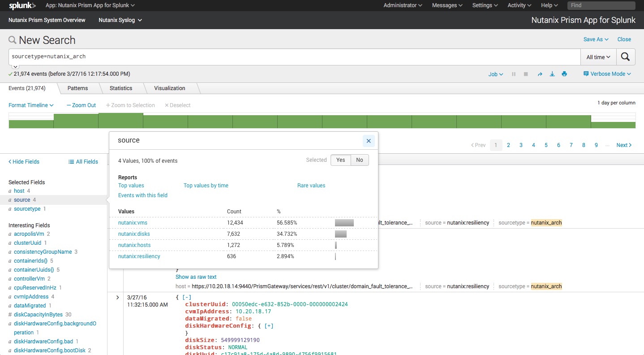Close the source field popup
The width and height of the screenshot is (644, 355).
(369, 141)
